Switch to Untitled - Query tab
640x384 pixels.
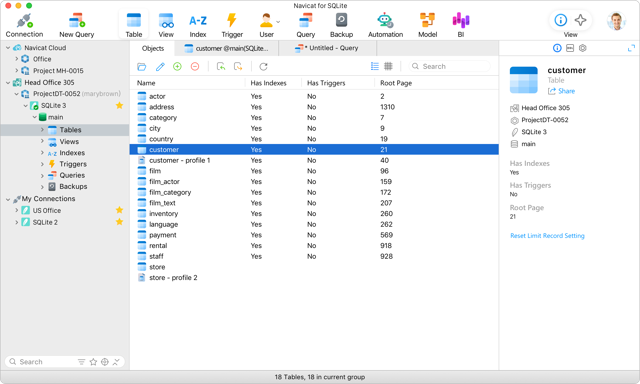click(x=328, y=48)
